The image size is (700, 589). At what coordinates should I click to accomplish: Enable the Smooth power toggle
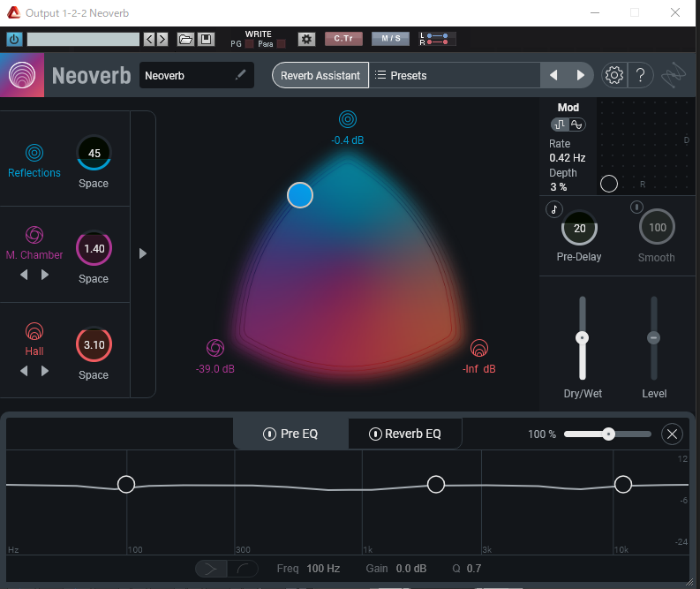click(x=636, y=207)
